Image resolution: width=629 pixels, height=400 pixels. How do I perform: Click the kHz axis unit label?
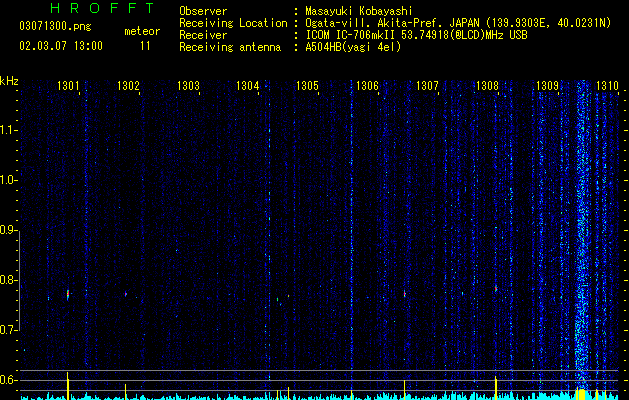coord(9,81)
